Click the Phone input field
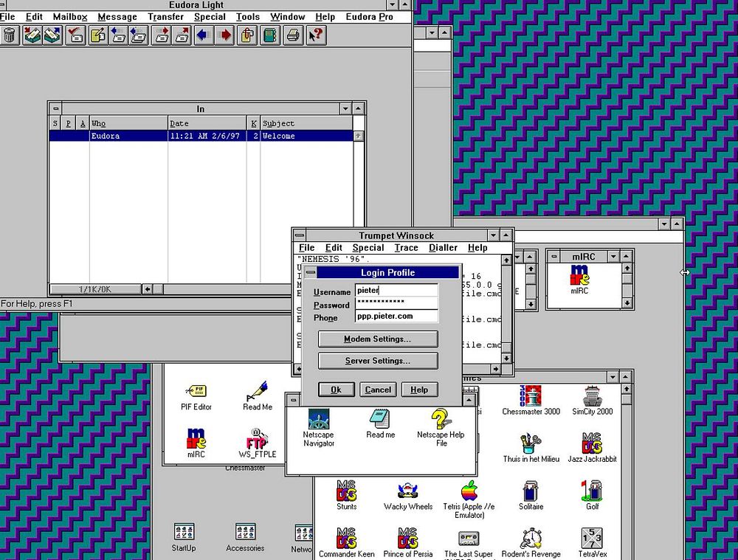 (x=396, y=317)
